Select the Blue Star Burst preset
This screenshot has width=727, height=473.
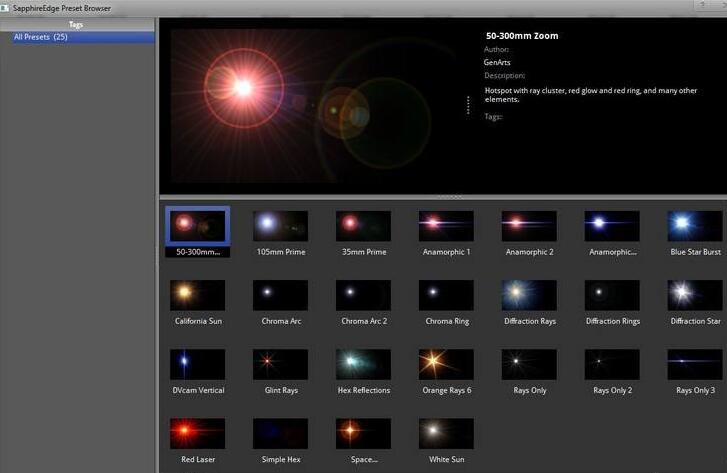(x=695, y=226)
